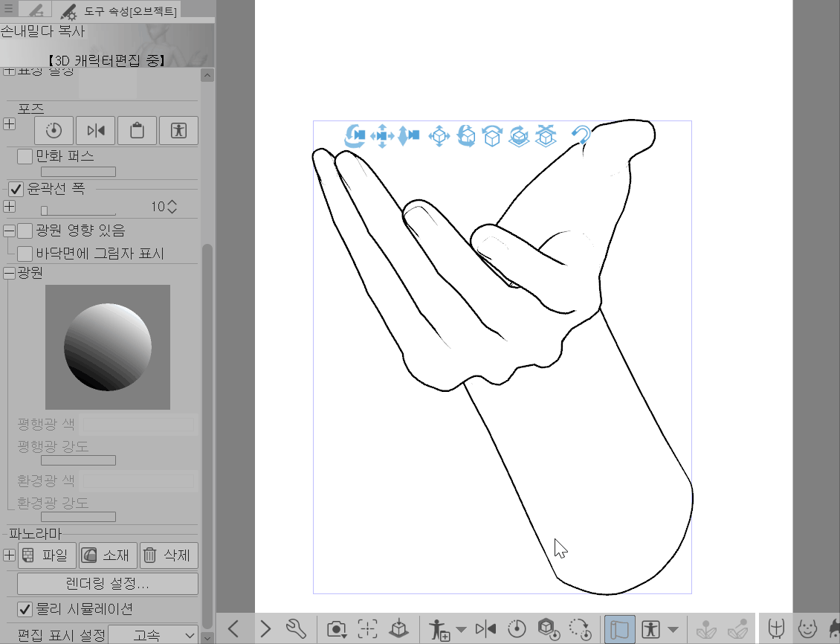
Task: Click the 소재 panorama button
Action: [109, 555]
